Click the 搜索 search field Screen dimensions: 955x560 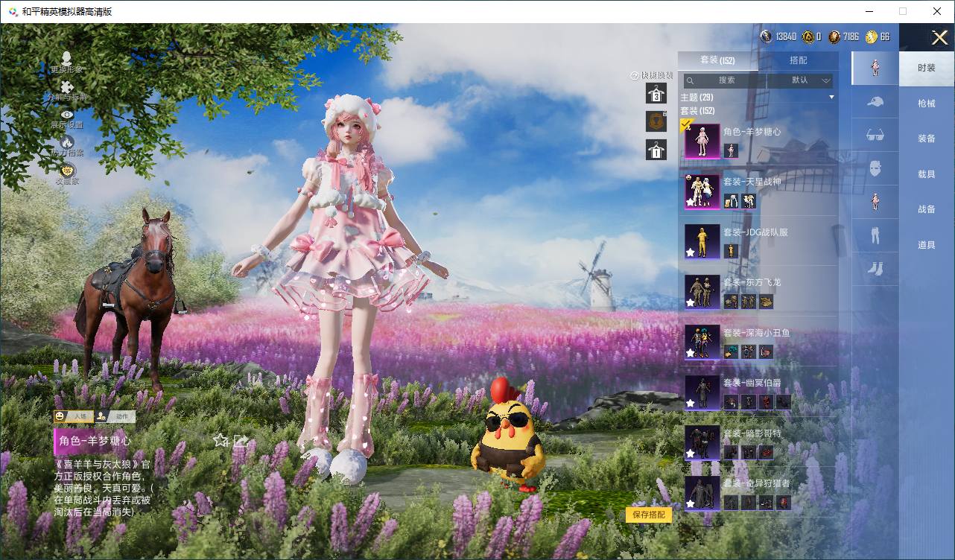coord(725,80)
